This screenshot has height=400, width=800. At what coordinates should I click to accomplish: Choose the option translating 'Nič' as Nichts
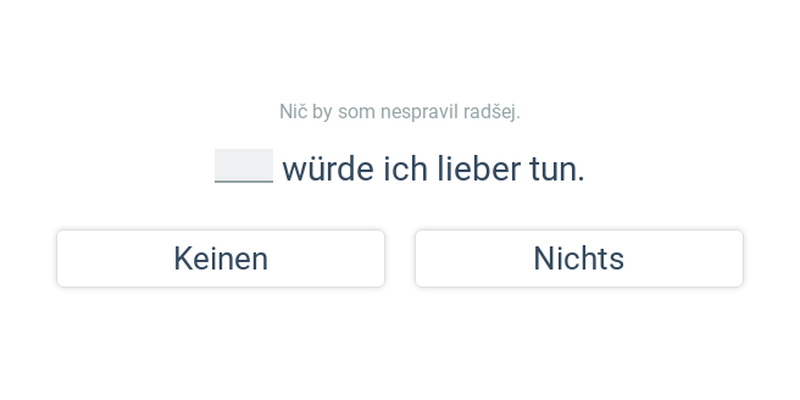tap(579, 259)
